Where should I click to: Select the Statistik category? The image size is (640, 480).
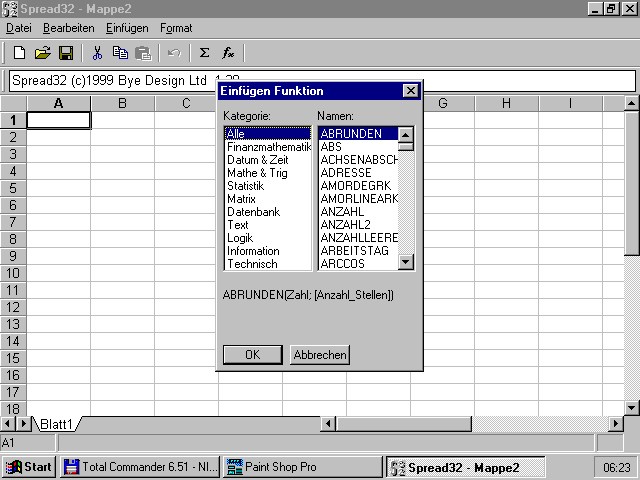click(268, 186)
